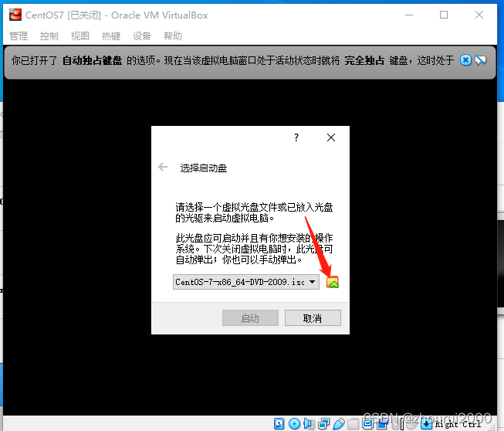Click the hard disk activity status icon
Screen dimensions: 504x431
click(x=279, y=423)
